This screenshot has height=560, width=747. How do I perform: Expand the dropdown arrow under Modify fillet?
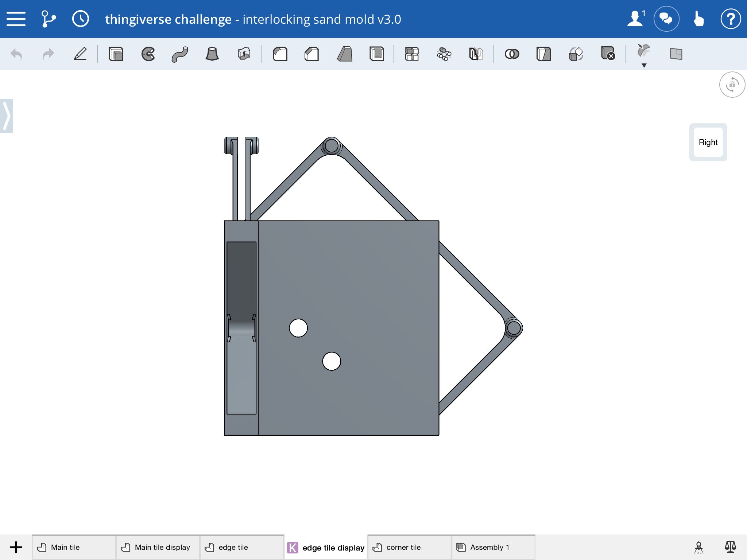coord(644,66)
